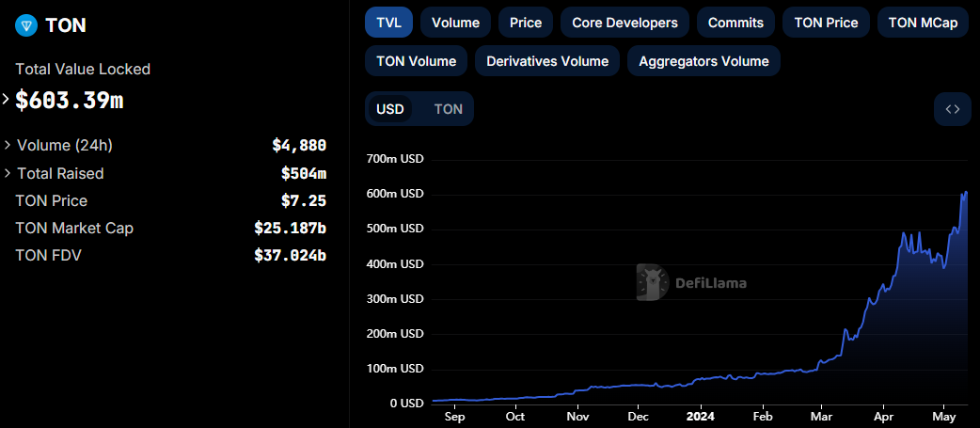Click the 2024 x-axis label

coord(700,417)
